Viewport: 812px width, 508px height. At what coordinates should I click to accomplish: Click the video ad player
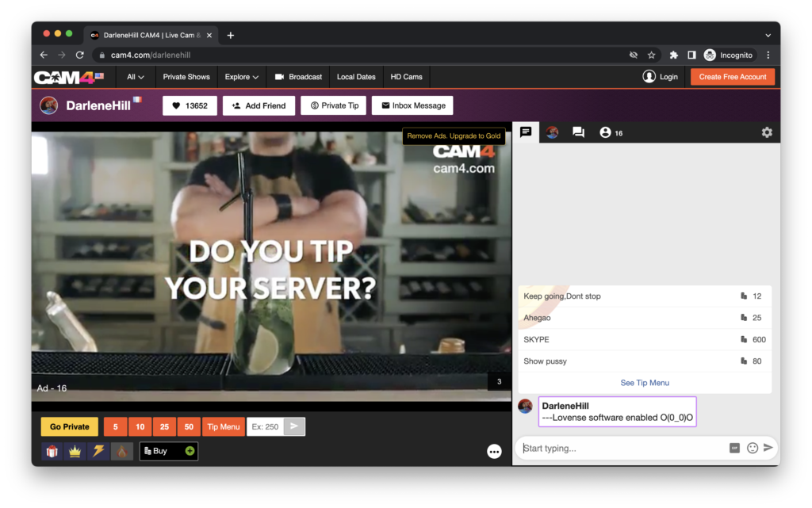(271, 266)
